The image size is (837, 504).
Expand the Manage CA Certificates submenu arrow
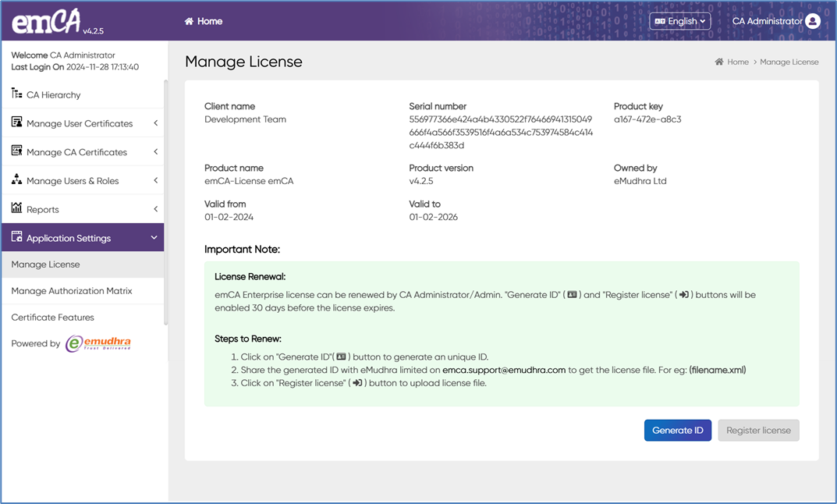coord(155,152)
